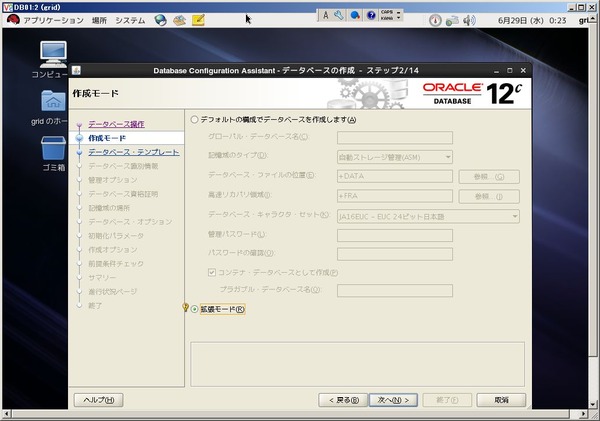Open input method wrench settings icon
The height and width of the screenshot is (421, 600).
pyautogui.click(x=339, y=15)
